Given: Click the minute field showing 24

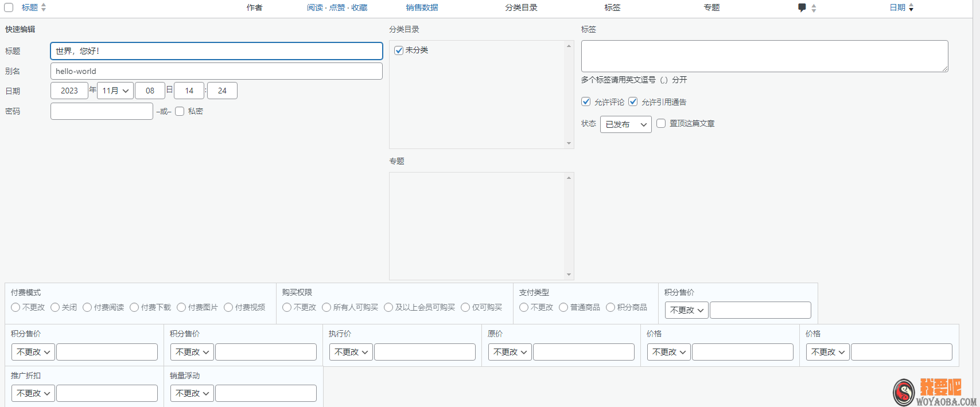Looking at the screenshot, I should (222, 91).
